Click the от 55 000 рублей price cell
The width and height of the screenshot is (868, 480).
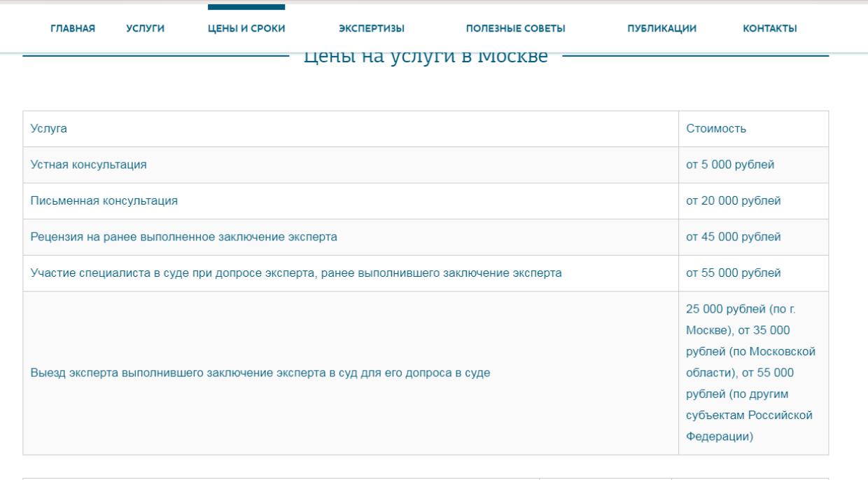point(733,273)
